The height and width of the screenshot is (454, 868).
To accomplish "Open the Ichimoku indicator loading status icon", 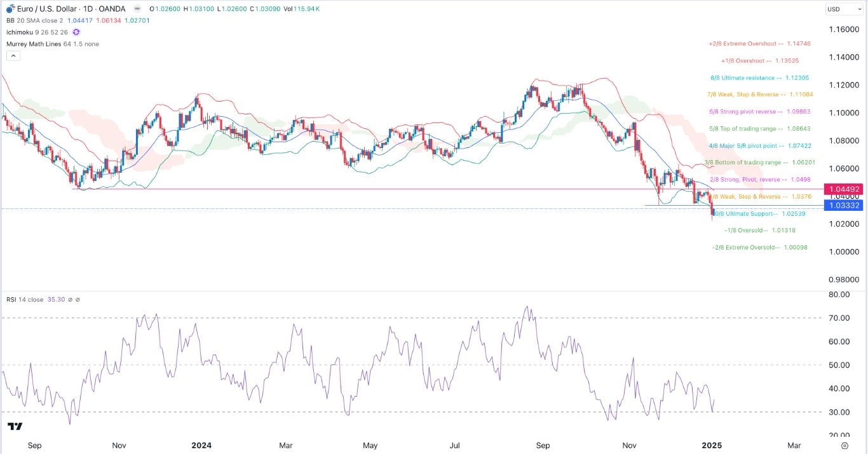I will pos(76,32).
